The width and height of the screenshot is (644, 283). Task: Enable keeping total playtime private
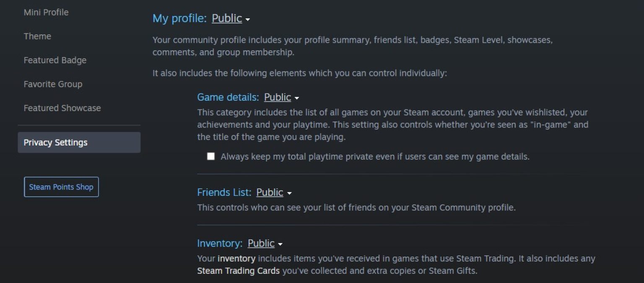pyautogui.click(x=211, y=156)
